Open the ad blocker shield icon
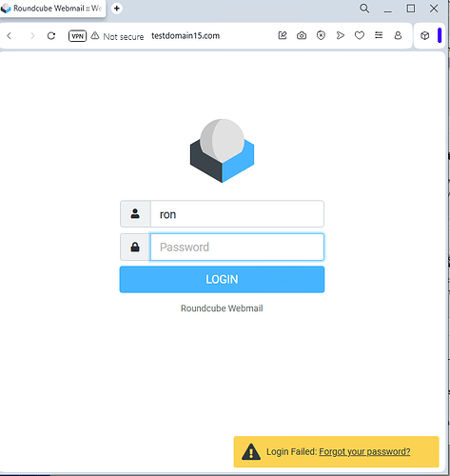This screenshot has height=476, width=450. coord(321,35)
